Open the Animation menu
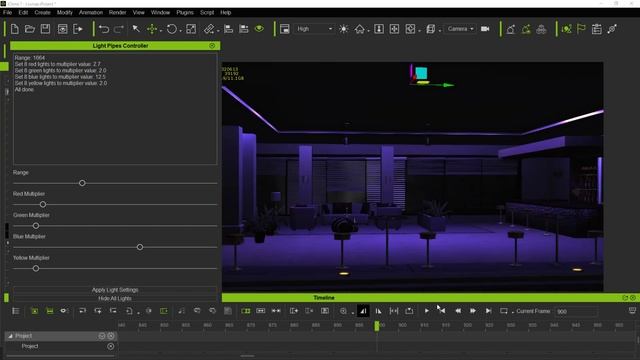The image size is (640, 360). coord(91,12)
